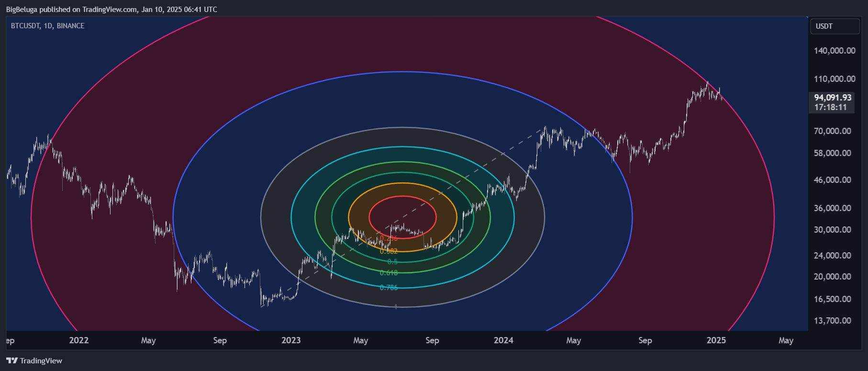Click the 24,000.00 price axis label

[x=833, y=256]
